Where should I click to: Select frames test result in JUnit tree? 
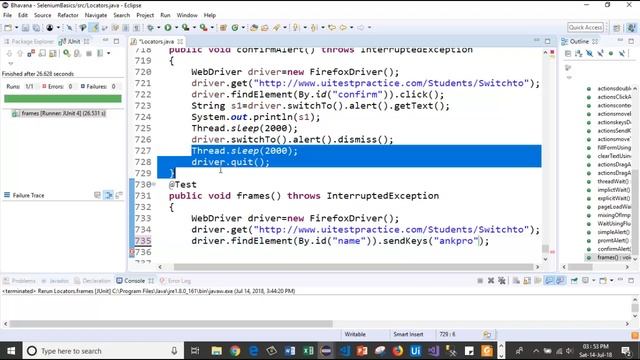[x=59, y=113]
